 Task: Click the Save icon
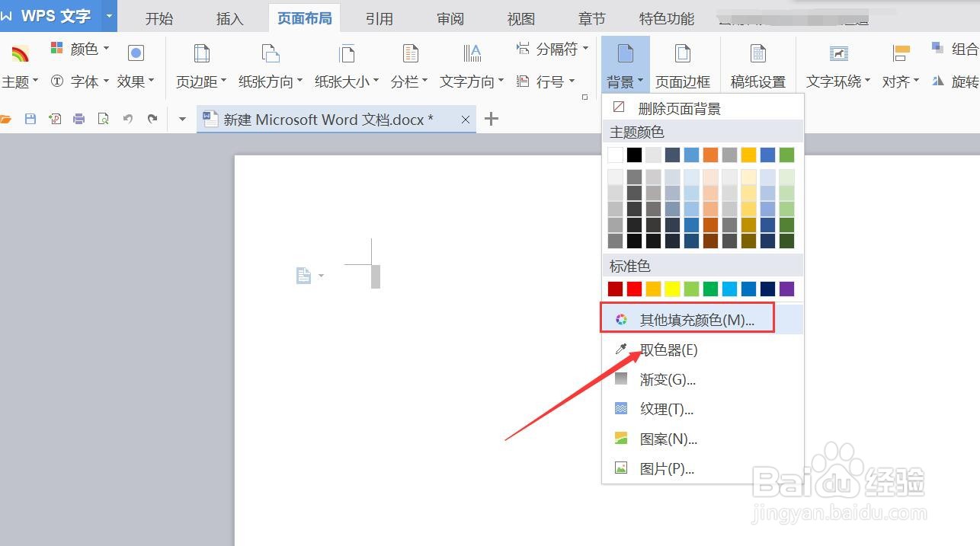coord(30,119)
